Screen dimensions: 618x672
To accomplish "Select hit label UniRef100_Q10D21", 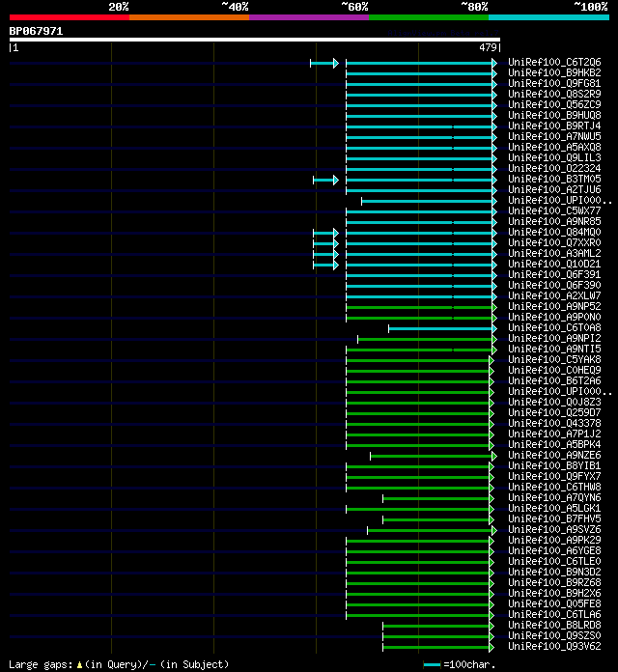I will click(554, 264).
